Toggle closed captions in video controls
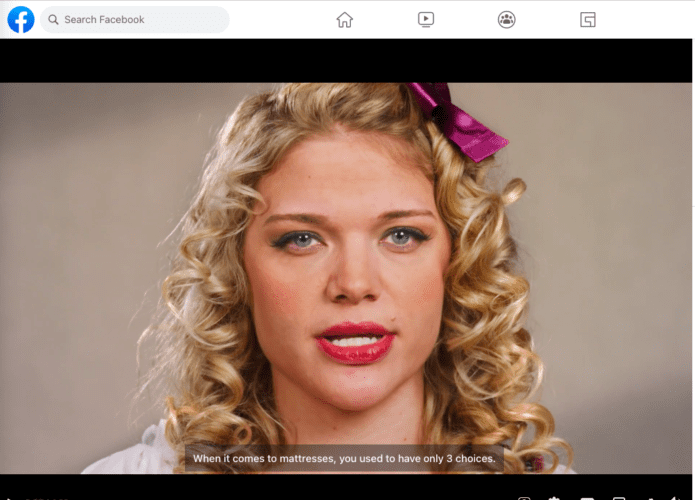695x500 pixels. point(587,497)
